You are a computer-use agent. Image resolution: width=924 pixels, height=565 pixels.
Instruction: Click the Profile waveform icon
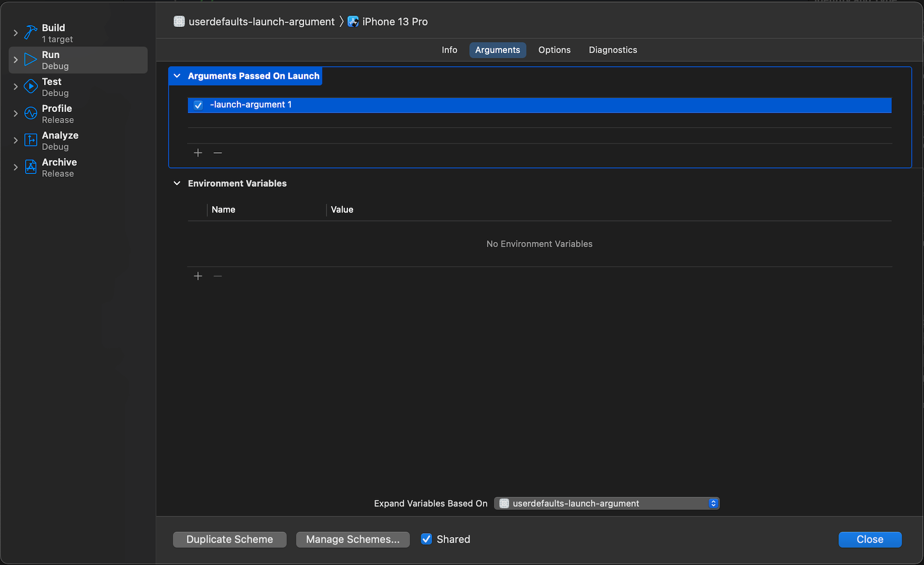[30, 114]
